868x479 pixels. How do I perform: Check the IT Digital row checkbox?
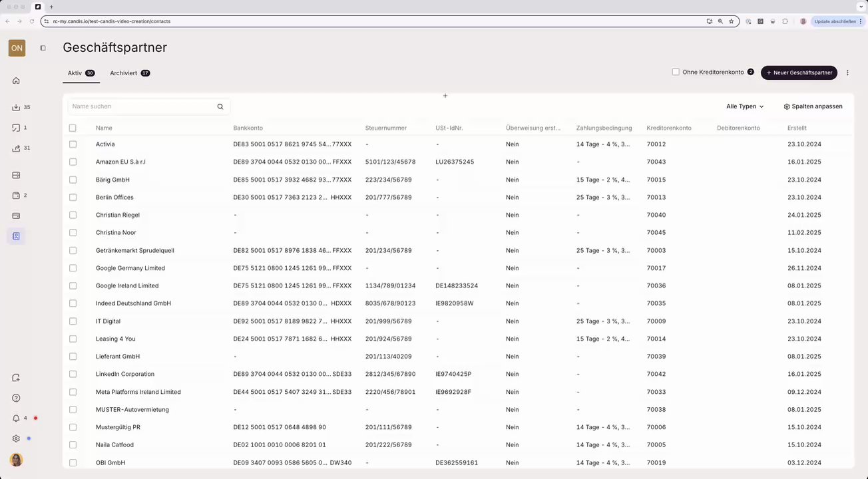[73, 321]
